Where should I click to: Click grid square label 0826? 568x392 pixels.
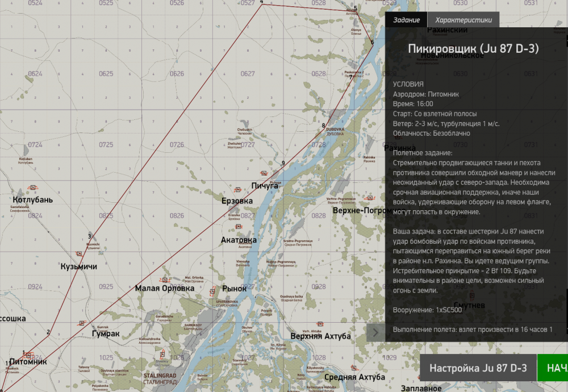pos(177,215)
